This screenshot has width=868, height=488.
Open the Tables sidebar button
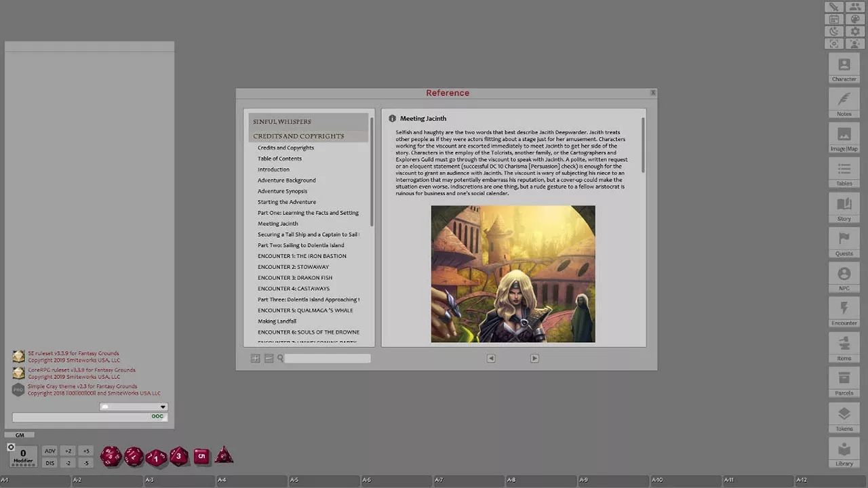tap(844, 173)
